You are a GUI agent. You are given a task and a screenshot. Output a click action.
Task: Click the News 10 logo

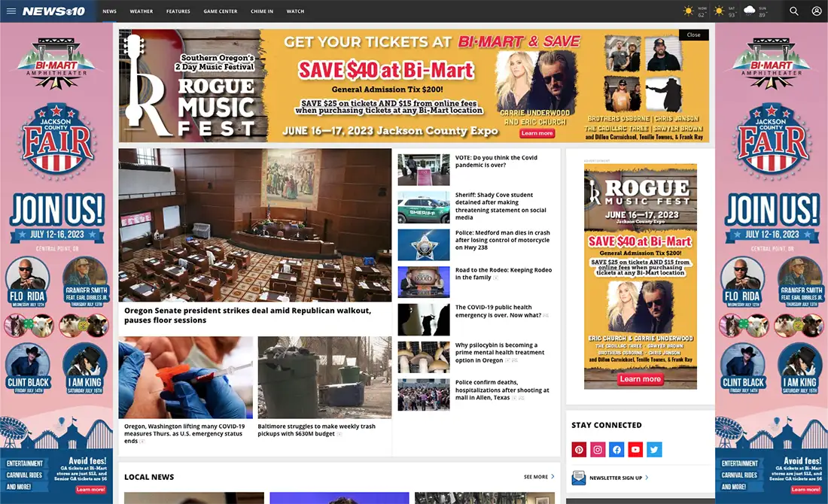pyautogui.click(x=53, y=11)
